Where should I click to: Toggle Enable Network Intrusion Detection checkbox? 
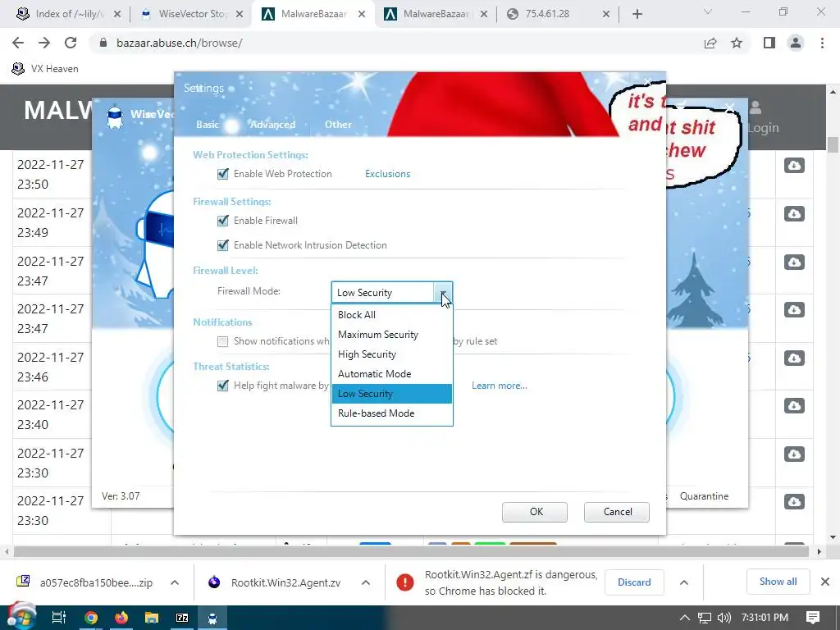pyautogui.click(x=223, y=245)
